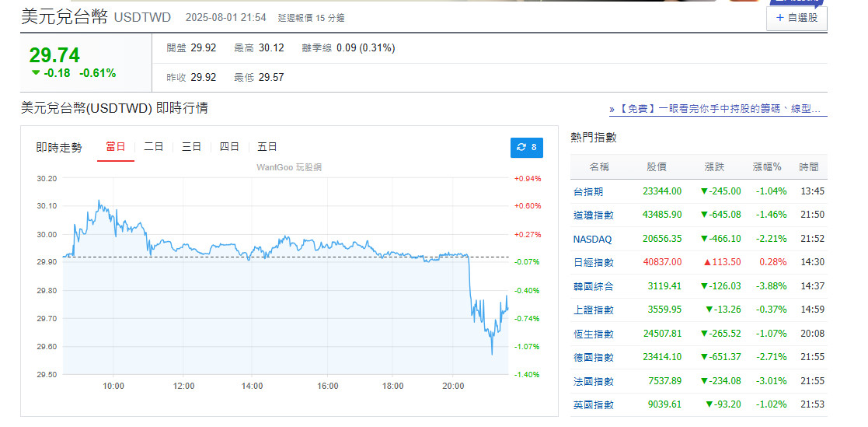Select the 三日 chart range
Image resolution: width=868 pixels, height=427 pixels.
click(192, 146)
